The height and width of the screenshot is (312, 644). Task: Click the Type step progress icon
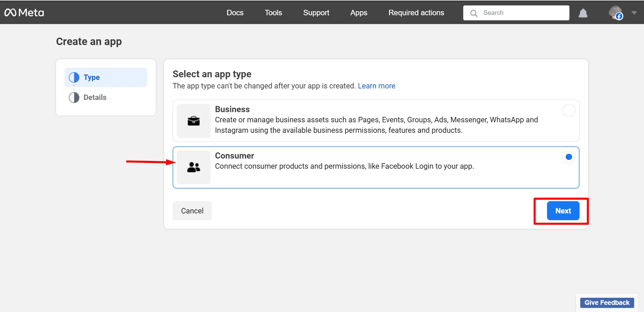74,77
